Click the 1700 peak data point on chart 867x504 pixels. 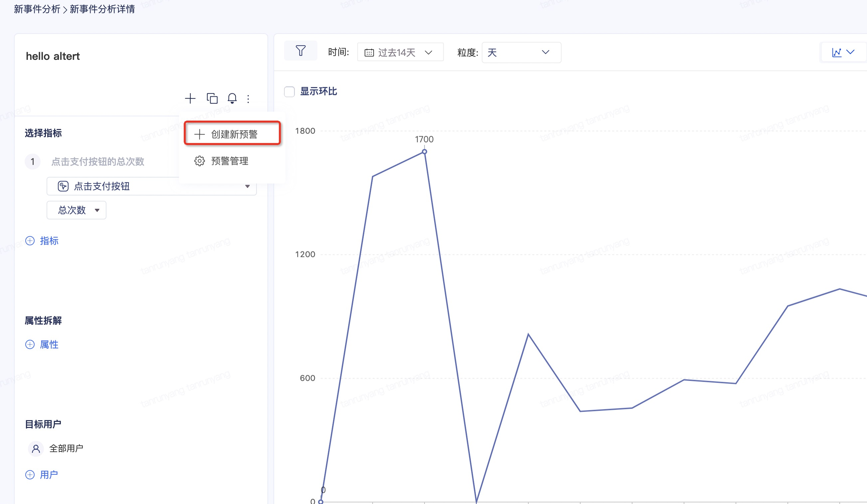pyautogui.click(x=425, y=152)
